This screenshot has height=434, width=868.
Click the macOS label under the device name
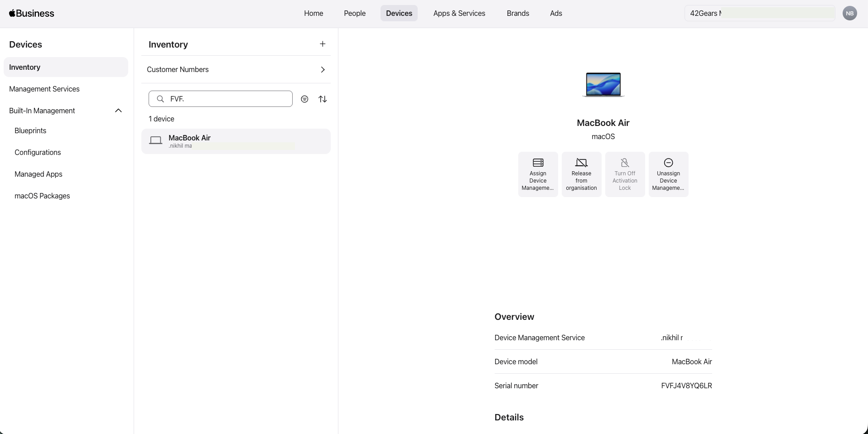[603, 136]
